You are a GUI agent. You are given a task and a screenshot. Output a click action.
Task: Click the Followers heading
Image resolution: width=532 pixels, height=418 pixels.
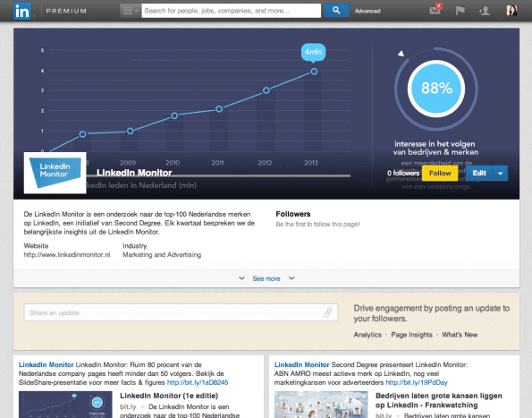point(293,214)
